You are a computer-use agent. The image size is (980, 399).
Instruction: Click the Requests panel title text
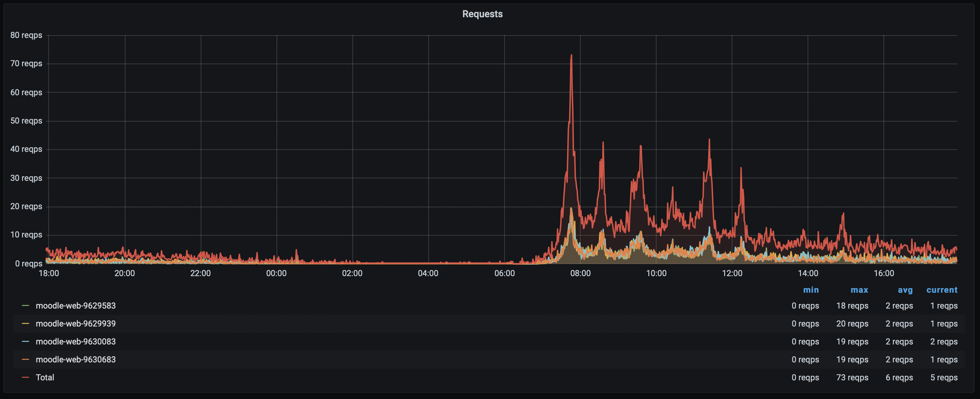(482, 14)
